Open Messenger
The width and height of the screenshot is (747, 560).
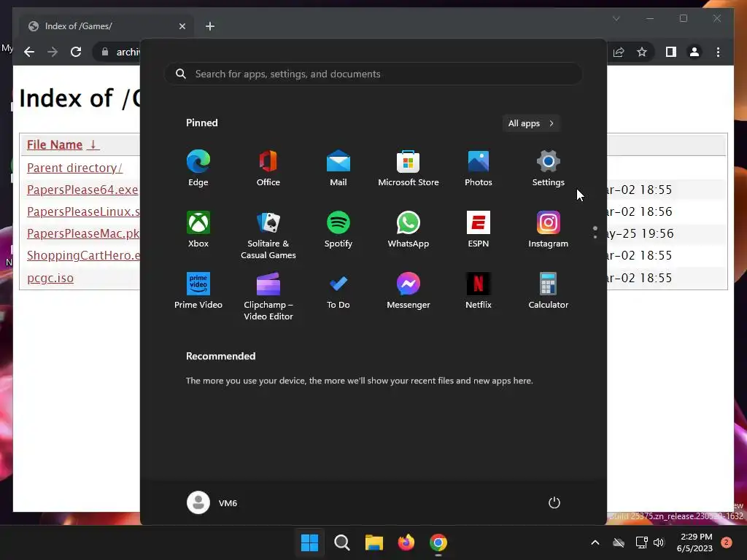tap(409, 290)
